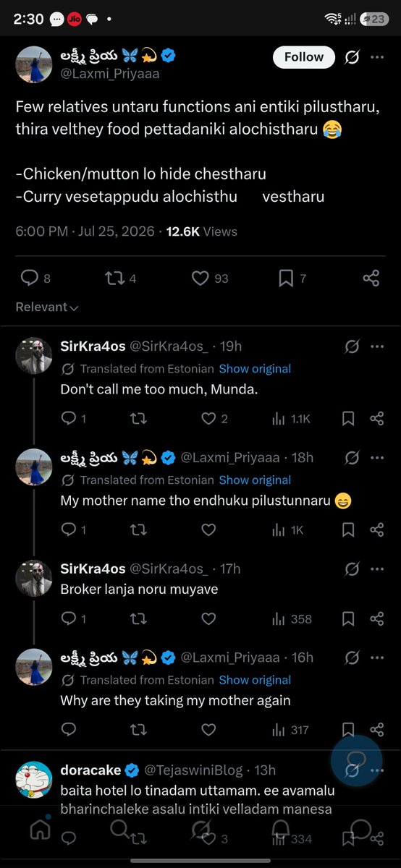Tap the Follow button for Laxmi_Priyaaa

[x=303, y=57]
